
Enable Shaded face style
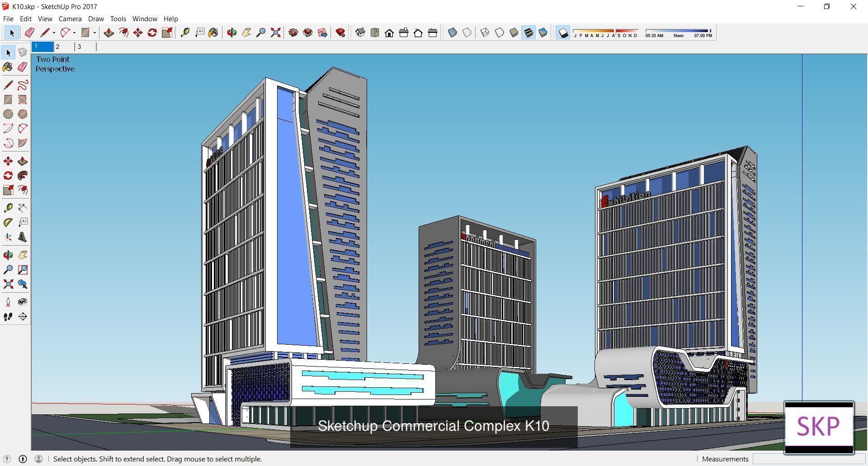click(514, 33)
